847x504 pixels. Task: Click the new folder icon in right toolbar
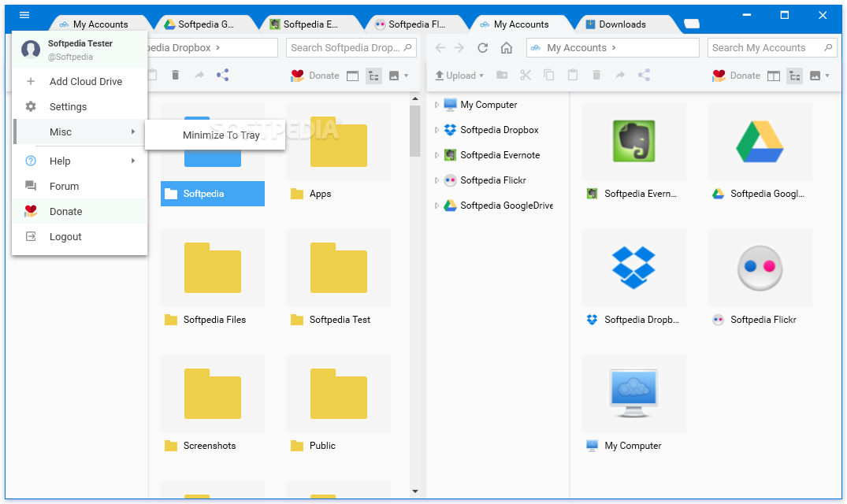(x=502, y=75)
